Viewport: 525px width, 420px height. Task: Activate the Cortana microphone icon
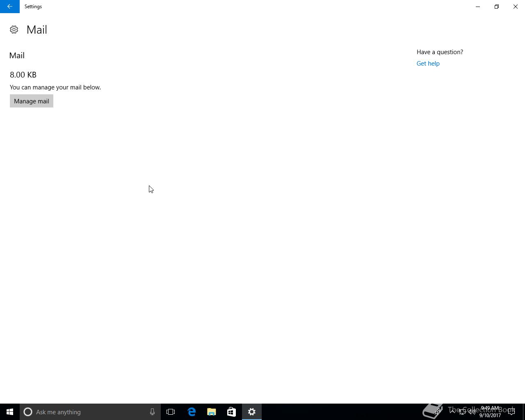coord(152,412)
